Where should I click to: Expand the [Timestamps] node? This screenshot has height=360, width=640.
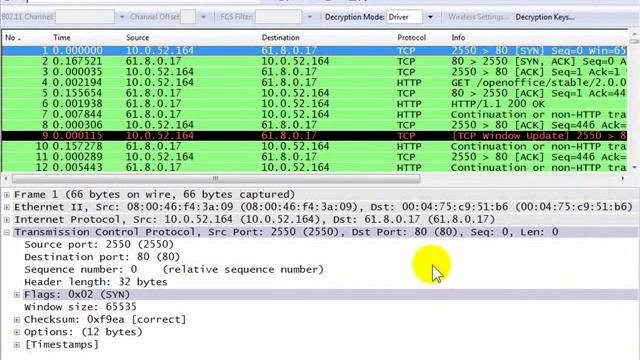(17, 345)
